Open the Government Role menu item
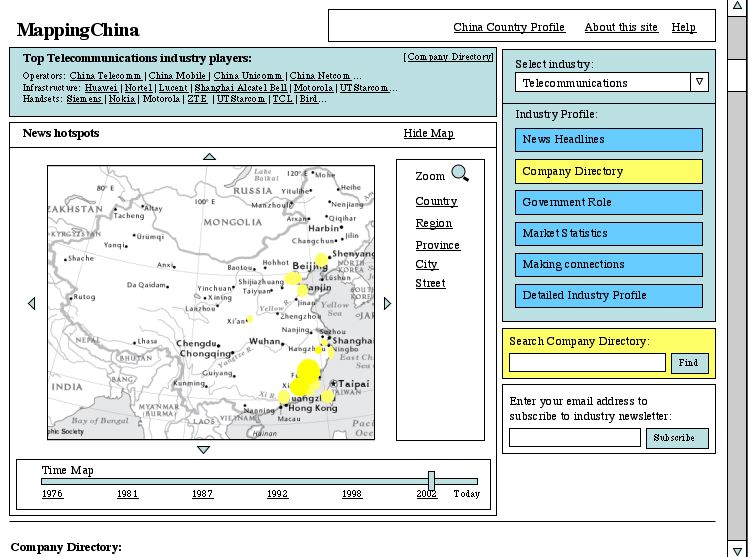 click(609, 203)
